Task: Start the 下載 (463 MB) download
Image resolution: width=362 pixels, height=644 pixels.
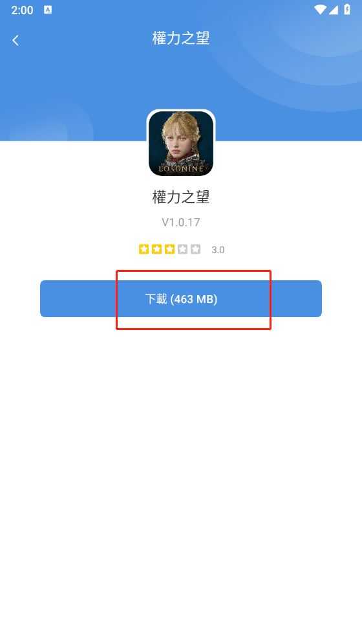Action: point(181,298)
